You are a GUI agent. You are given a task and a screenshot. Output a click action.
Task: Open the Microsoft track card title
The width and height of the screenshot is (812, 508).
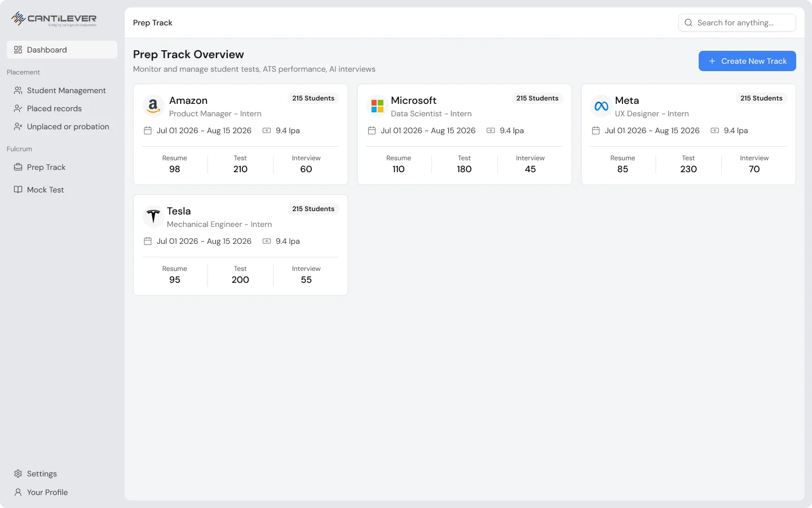[413, 100]
